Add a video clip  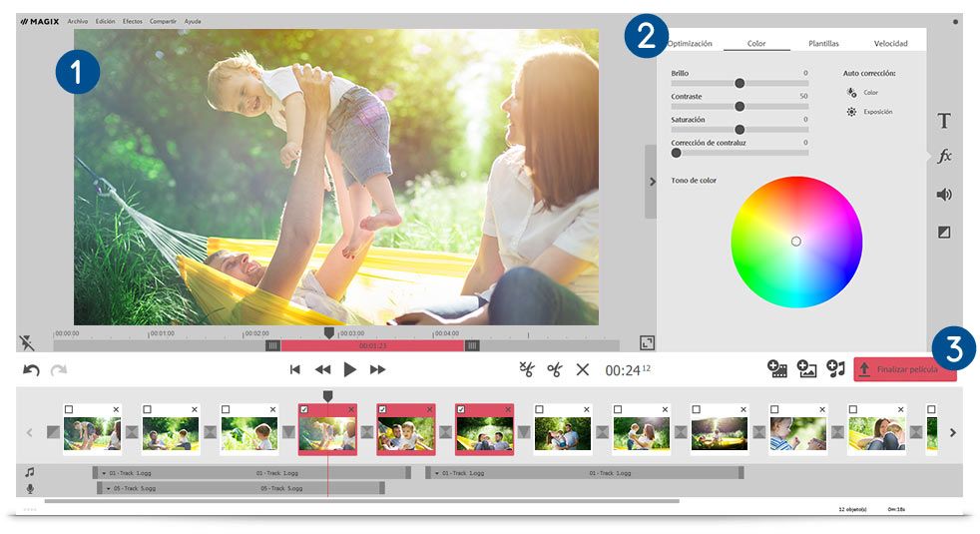click(x=776, y=369)
